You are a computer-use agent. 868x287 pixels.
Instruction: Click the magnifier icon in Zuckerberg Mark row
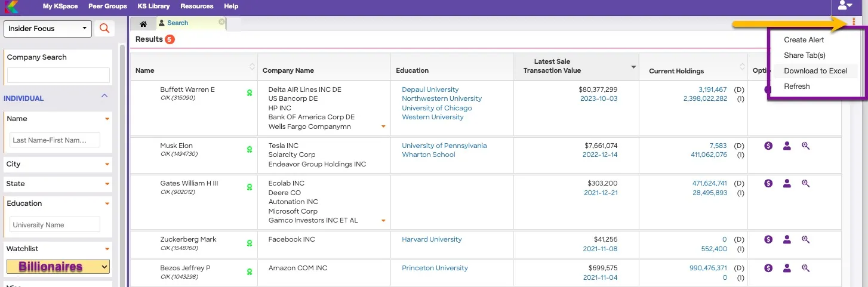point(805,239)
